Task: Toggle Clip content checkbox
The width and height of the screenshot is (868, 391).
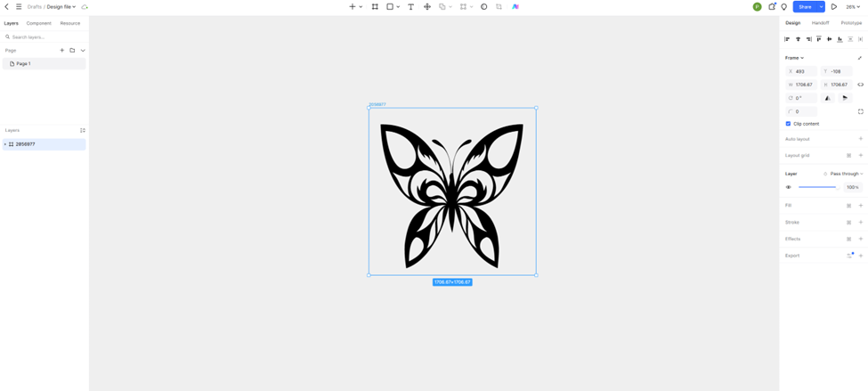Action: point(788,124)
